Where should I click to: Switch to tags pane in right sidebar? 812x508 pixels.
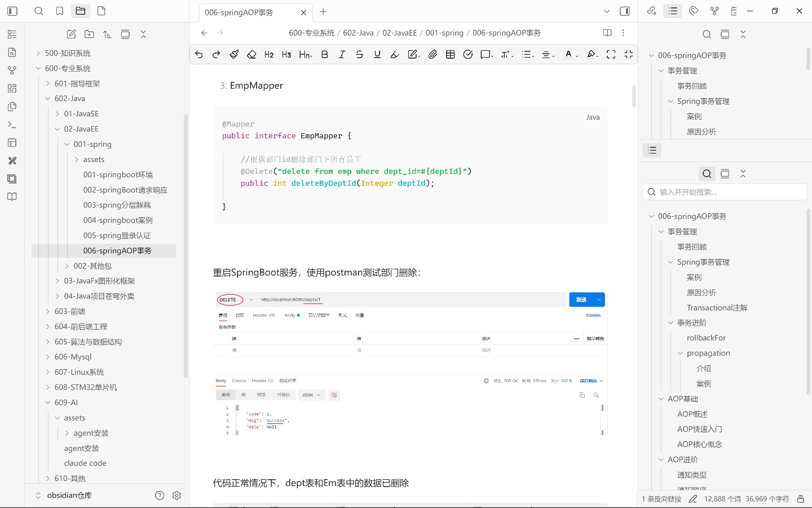694,11
